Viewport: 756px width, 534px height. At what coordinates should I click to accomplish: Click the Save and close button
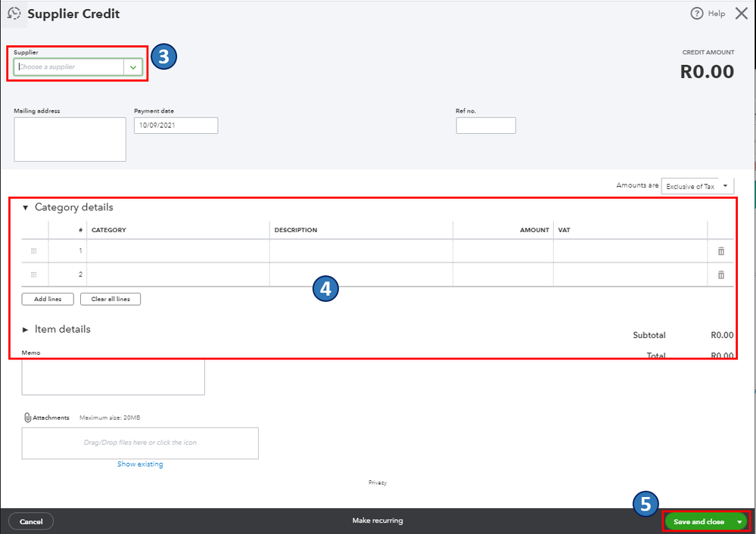(698, 521)
